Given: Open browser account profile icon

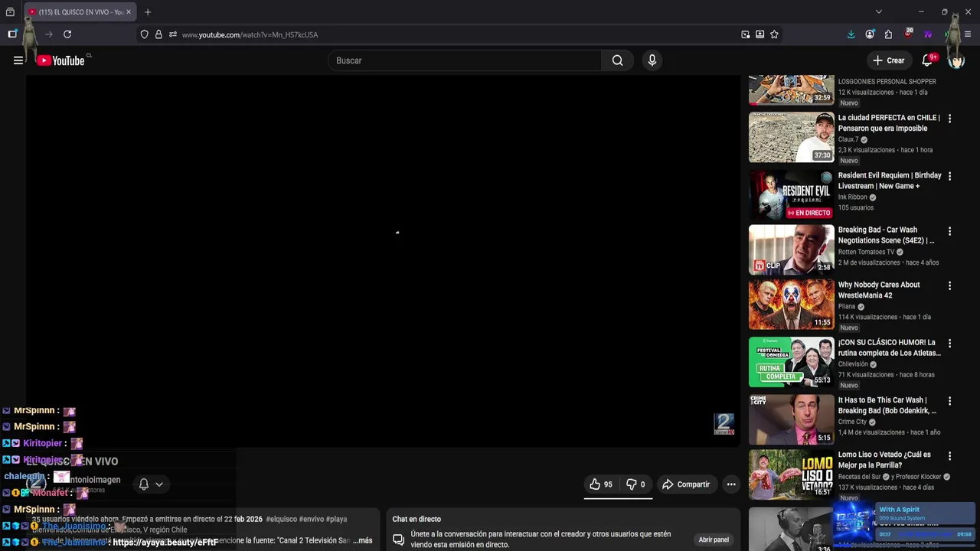Looking at the screenshot, I should [870, 34].
